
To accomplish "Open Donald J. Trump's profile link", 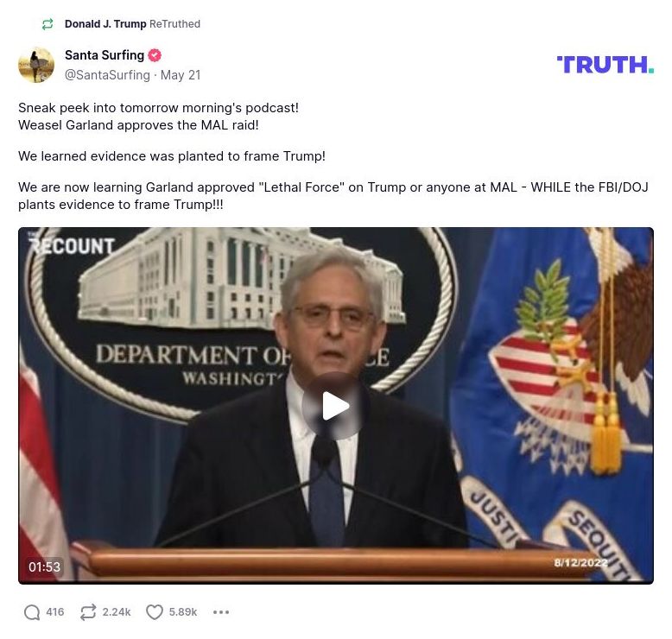I will pyautogui.click(x=105, y=24).
